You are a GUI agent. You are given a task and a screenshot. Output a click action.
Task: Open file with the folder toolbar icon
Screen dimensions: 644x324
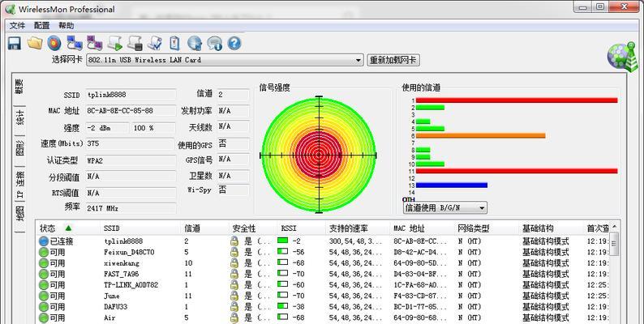pos(35,43)
